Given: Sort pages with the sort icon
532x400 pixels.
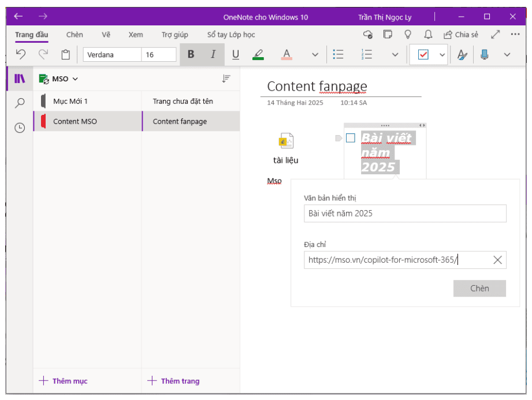Looking at the screenshot, I should (226, 78).
